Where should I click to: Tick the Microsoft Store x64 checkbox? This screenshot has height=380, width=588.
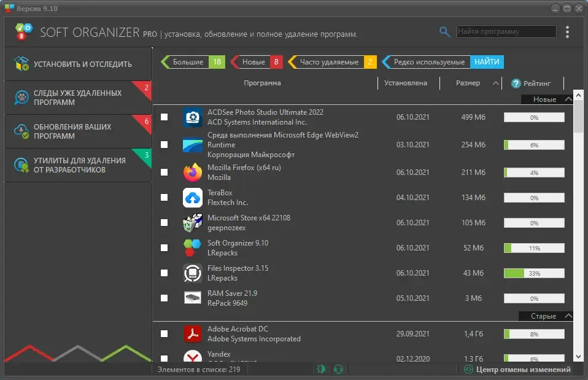tap(164, 222)
